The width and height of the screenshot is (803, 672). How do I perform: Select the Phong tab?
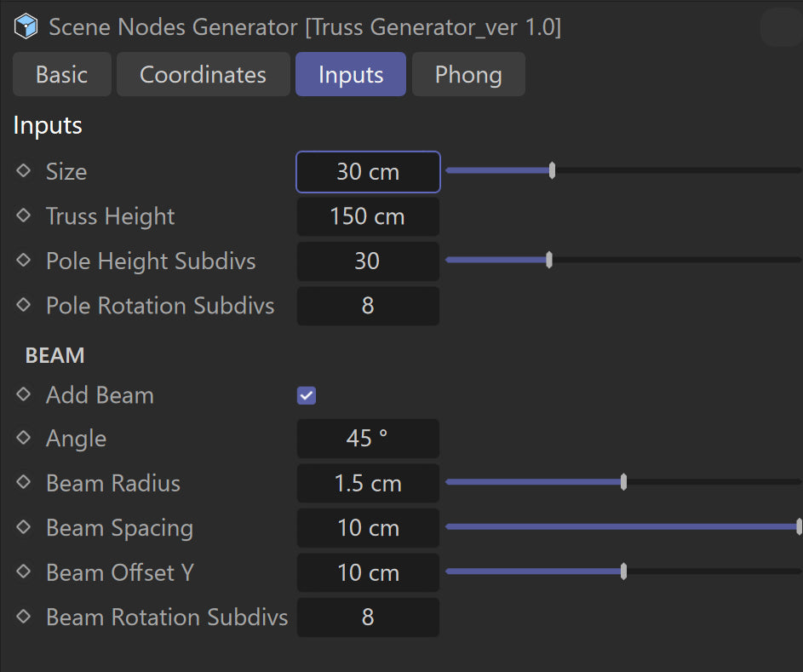pyautogui.click(x=467, y=75)
